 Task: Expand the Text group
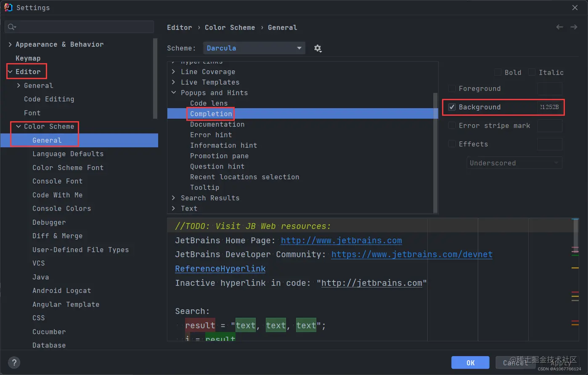(x=173, y=208)
